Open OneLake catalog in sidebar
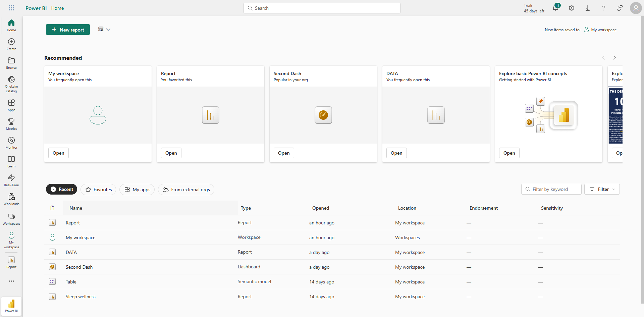The image size is (644, 317). (11, 84)
